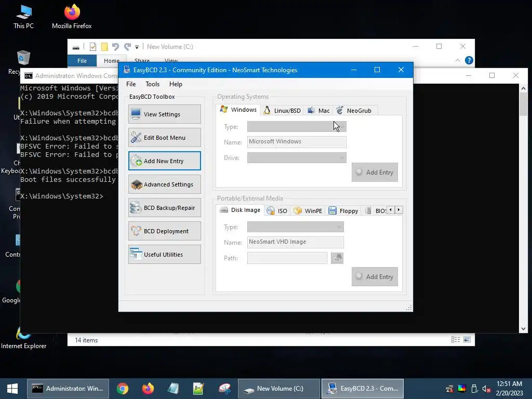Screen dimensions: 532x399
Task: Click new folder icon in Explorer toolbar
Action: click(104, 46)
